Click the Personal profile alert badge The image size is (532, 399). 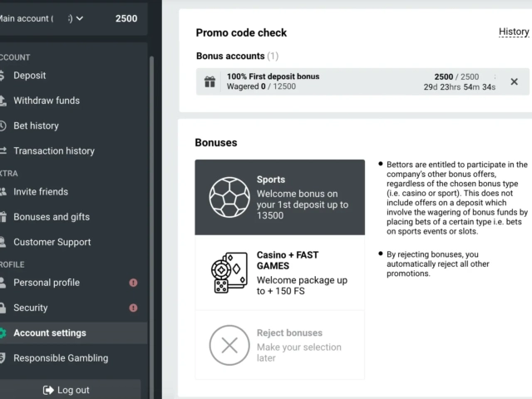click(133, 283)
